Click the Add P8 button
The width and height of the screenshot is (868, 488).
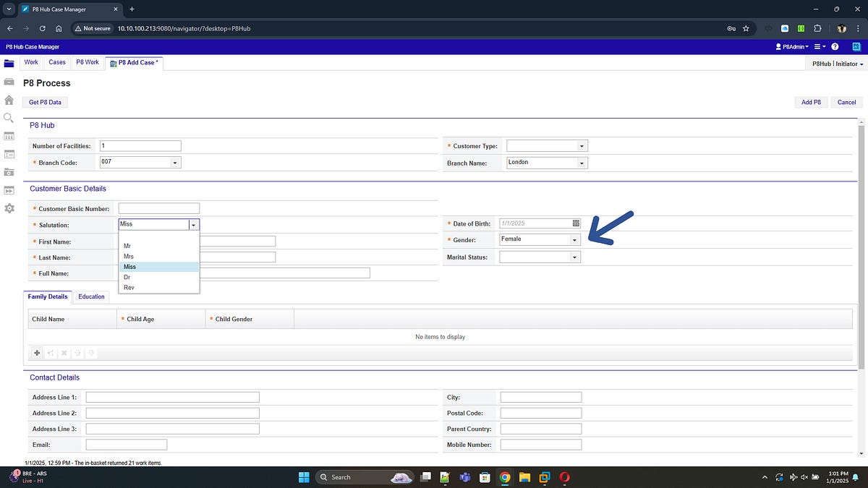click(811, 102)
